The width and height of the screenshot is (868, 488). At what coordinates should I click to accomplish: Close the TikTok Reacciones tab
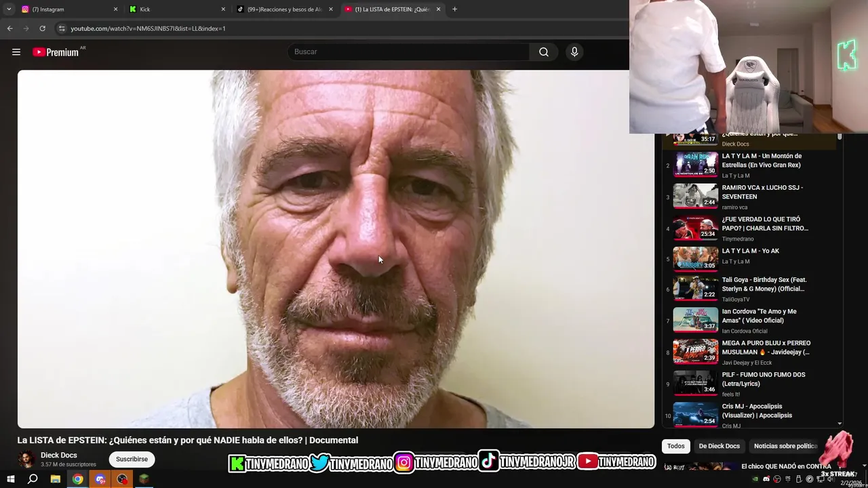[x=331, y=9]
